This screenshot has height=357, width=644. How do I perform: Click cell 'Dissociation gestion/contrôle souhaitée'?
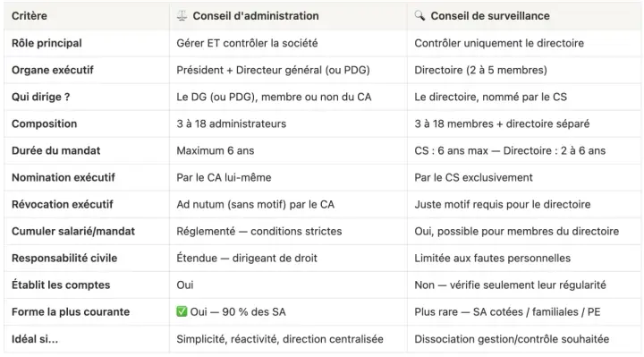coord(512,339)
